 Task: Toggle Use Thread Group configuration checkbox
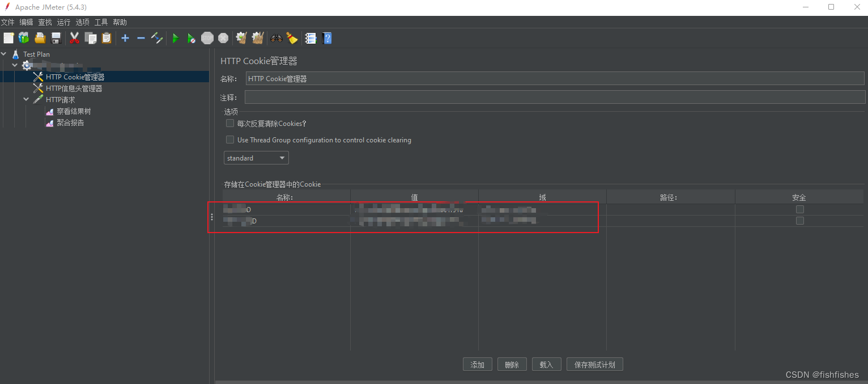pos(230,140)
